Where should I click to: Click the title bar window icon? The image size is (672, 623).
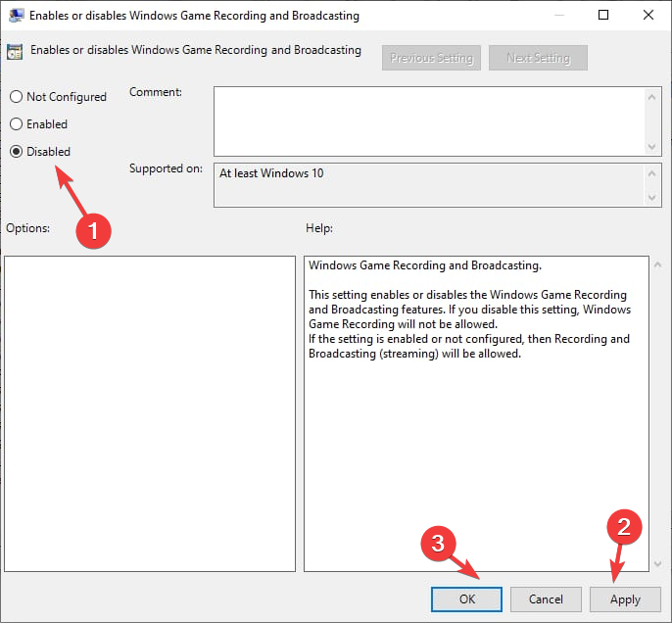click(x=17, y=16)
